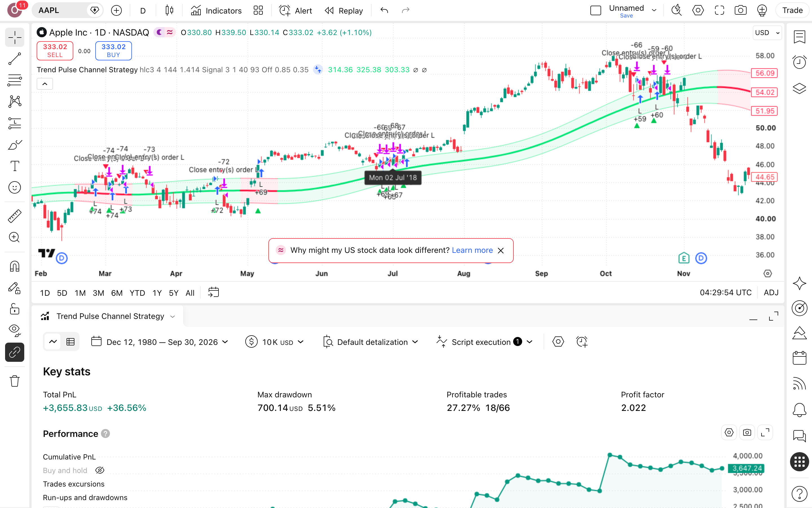This screenshot has height=508, width=812.
Task: Open the layout grid setup icon
Action: pyautogui.click(x=258, y=10)
